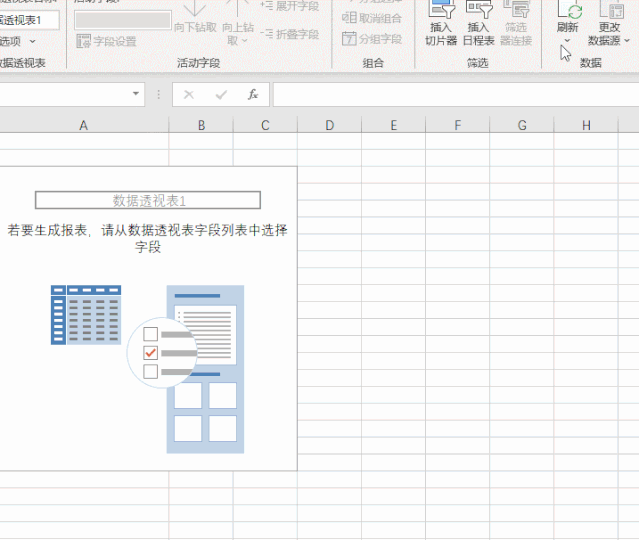Click 筛选器连接 (Filter Connections) icon
Viewport: 639px width, 540px height.
click(516, 9)
